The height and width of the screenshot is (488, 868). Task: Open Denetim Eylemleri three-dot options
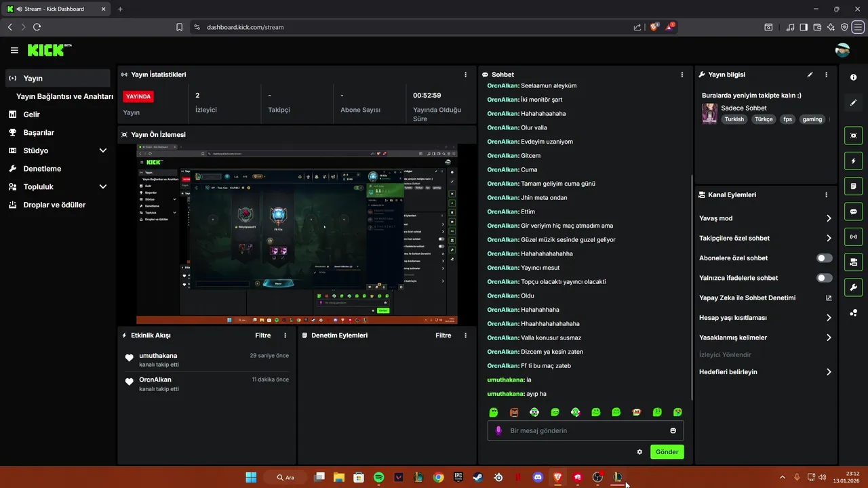pyautogui.click(x=465, y=335)
